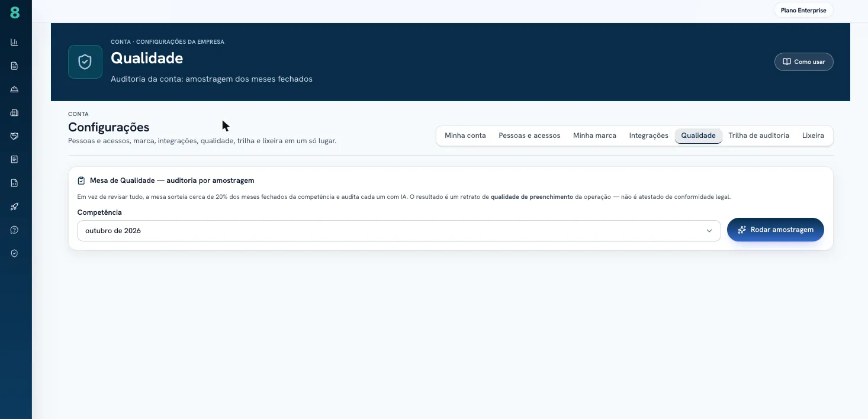Click the Plano Enterprise badge
The height and width of the screenshot is (419, 868).
click(803, 10)
